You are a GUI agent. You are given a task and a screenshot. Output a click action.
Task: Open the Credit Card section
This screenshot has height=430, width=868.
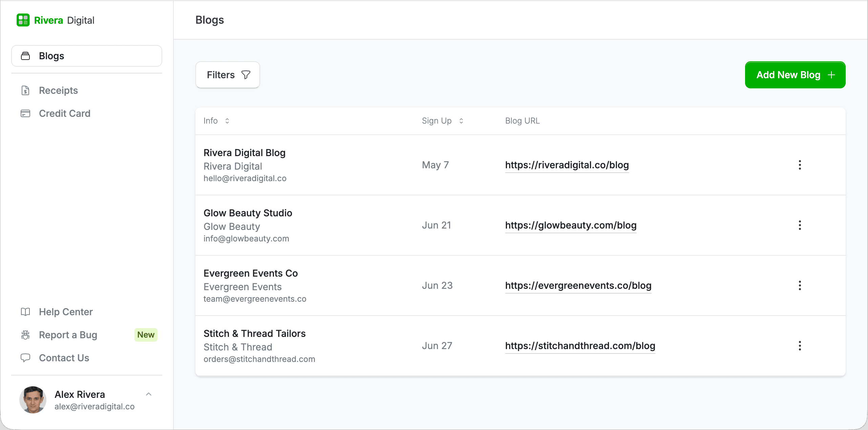pos(64,113)
